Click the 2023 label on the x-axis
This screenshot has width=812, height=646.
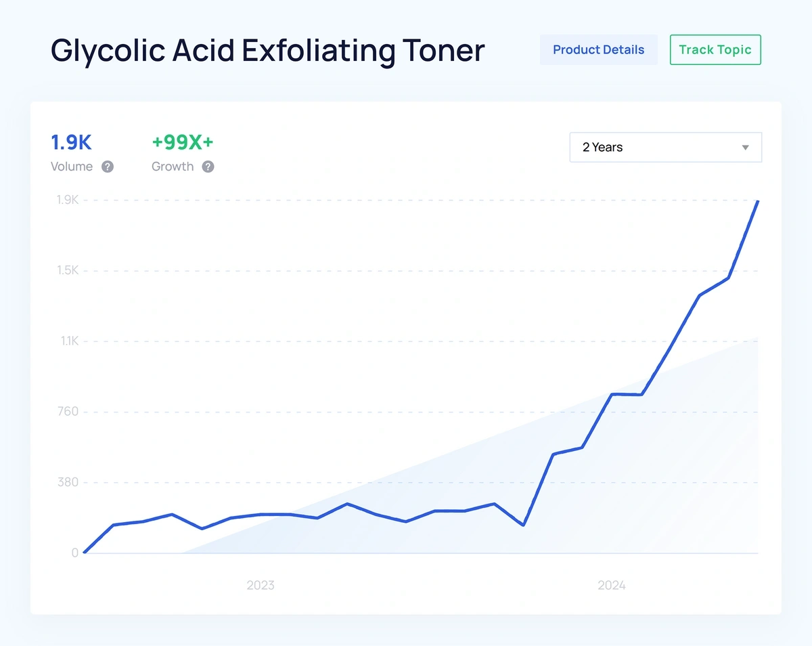click(261, 585)
